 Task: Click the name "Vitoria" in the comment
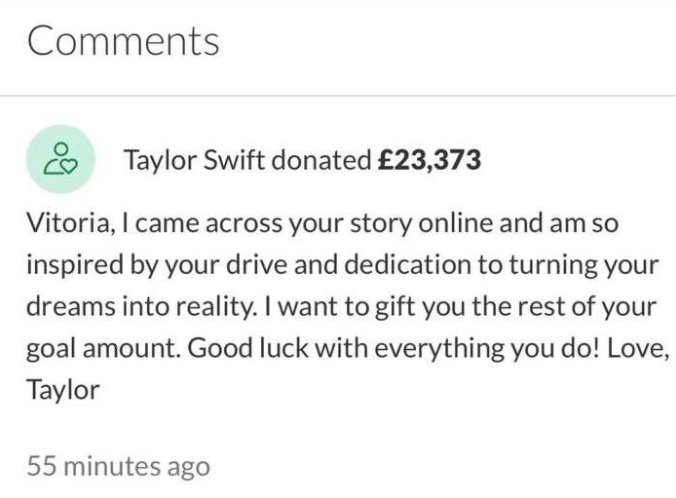(63, 224)
